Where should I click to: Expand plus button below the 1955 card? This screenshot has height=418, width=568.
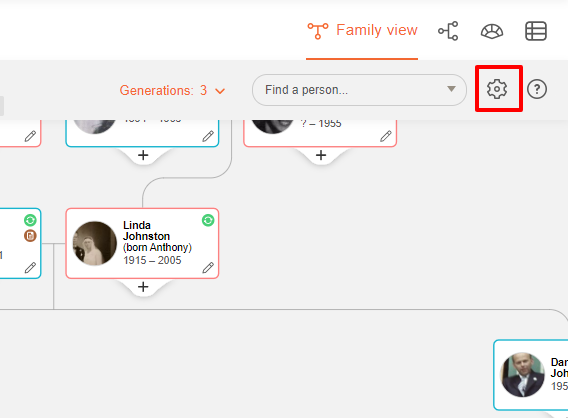coord(321,155)
